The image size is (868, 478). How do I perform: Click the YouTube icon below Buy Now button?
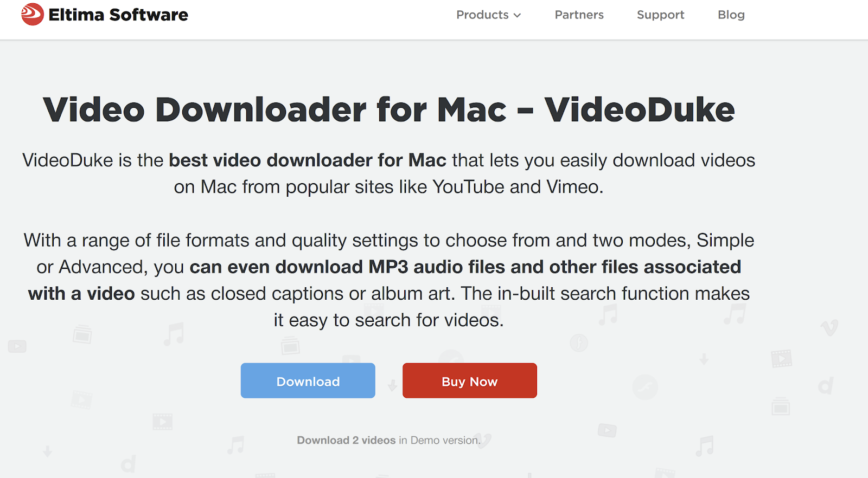tap(607, 431)
